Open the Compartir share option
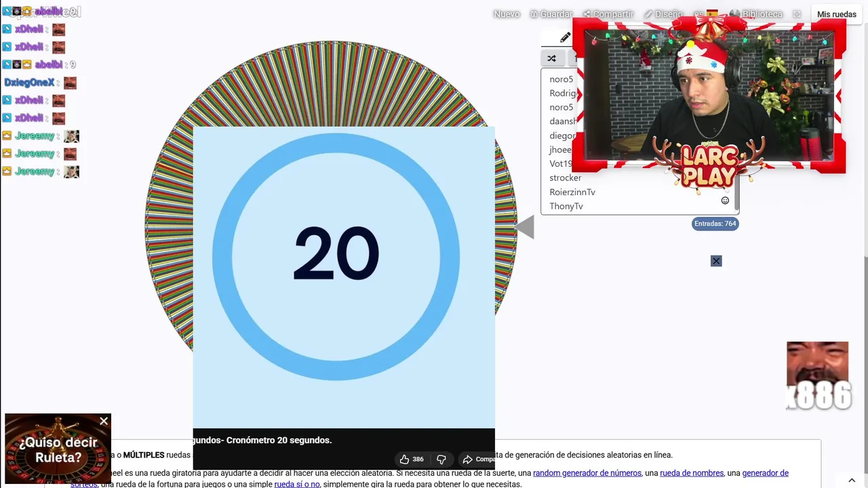The image size is (868, 488). (608, 14)
